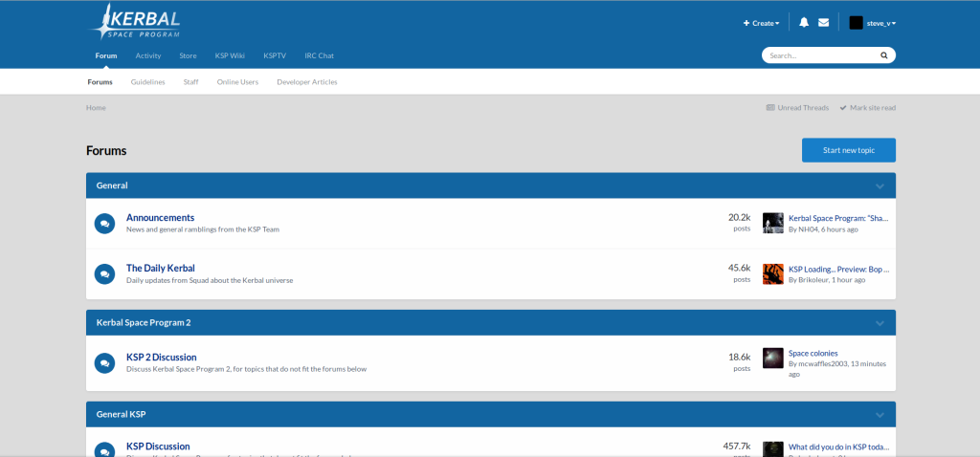This screenshot has width=980, height=457.
Task: Open the Space colonies latest topic
Action: pyautogui.click(x=813, y=353)
